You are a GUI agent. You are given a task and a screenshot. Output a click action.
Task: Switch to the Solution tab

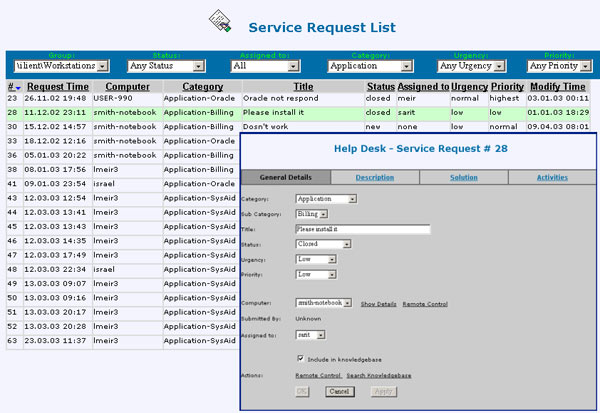pos(463,177)
